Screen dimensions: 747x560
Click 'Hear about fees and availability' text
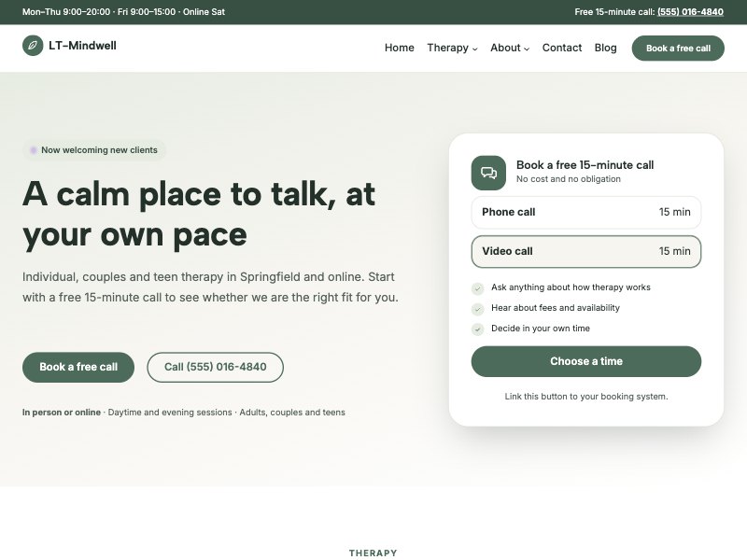click(556, 308)
